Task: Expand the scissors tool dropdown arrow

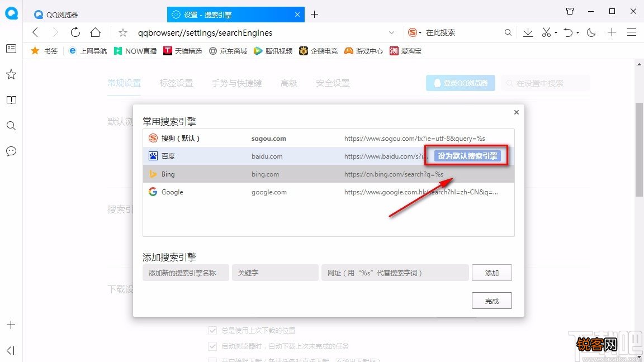Action: click(x=556, y=32)
